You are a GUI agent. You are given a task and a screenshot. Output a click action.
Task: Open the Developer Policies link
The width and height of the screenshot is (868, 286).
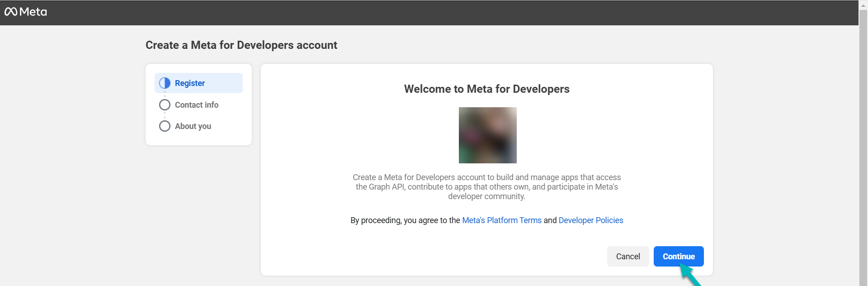coord(591,220)
